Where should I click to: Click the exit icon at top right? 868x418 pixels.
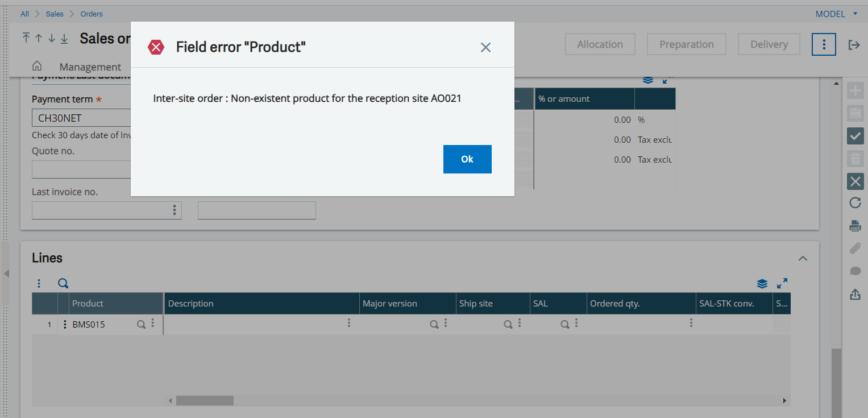[854, 44]
